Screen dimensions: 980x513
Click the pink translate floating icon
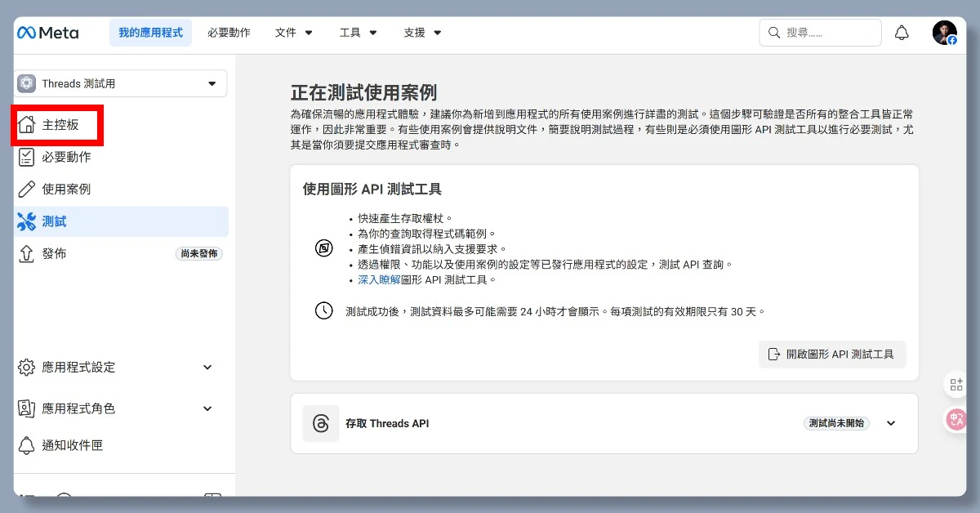coord(956,419)
